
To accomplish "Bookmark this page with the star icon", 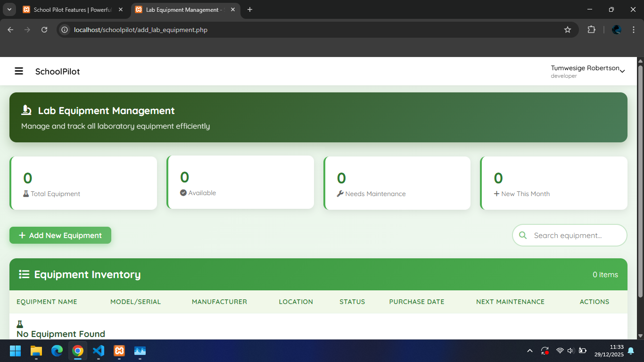I will point(568,30).
